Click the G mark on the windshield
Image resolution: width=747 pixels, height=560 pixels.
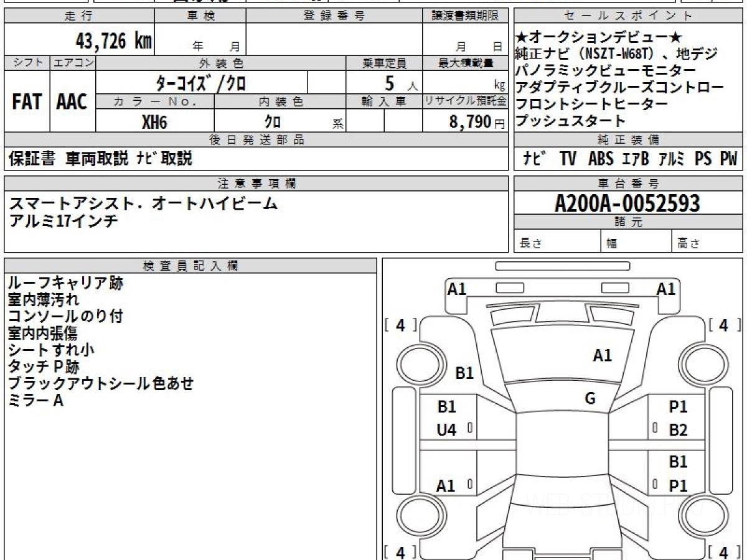[x=590, y=399]
